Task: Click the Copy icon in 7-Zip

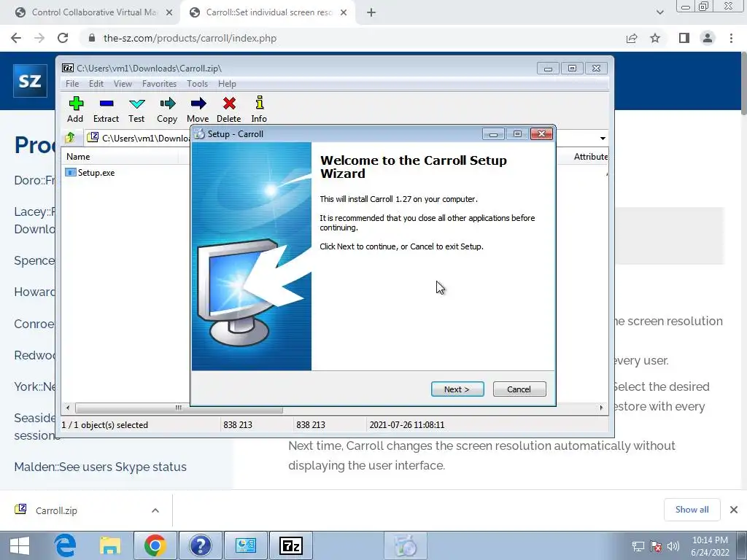Action: (x=167, y=109)
